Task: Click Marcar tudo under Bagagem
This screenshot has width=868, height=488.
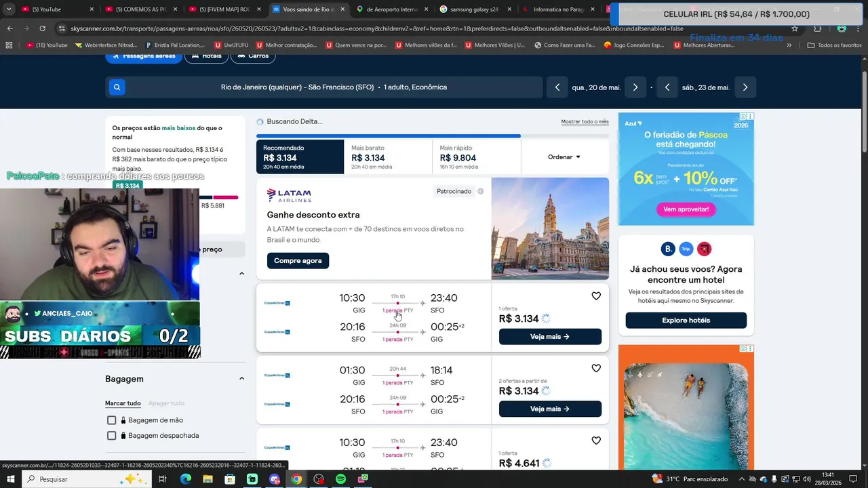Action: point(123,403)
